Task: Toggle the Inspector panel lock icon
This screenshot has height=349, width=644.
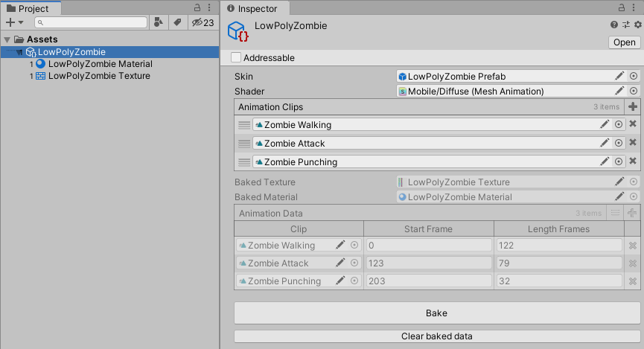Action: tap(622, 7)
